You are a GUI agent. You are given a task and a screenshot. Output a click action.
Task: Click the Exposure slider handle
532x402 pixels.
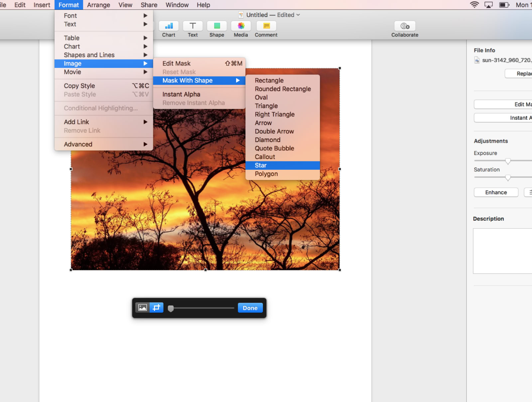[x=508, y=161]
